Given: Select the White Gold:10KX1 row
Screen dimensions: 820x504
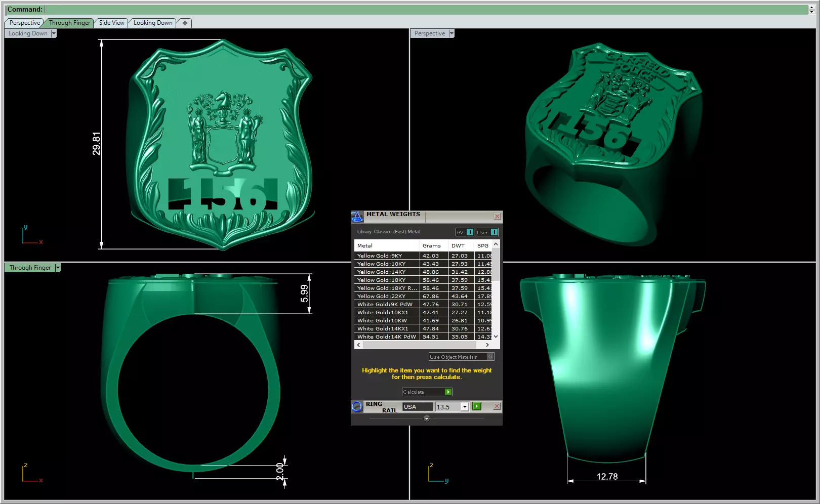Looking at the screenshot, I should 423,313.
